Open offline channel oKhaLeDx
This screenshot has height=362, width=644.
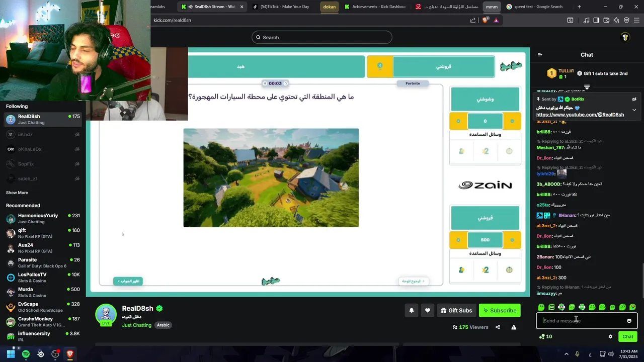[43, 149]
